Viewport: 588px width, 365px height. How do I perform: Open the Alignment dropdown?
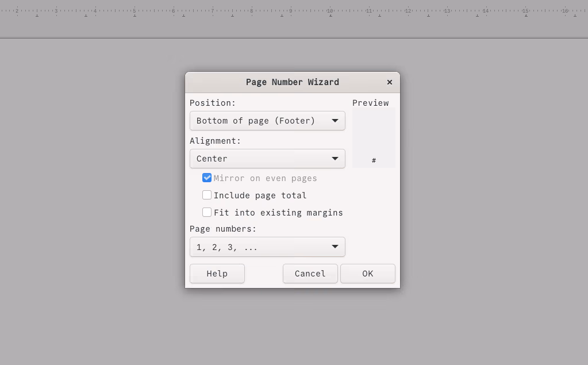pos(267,159)
